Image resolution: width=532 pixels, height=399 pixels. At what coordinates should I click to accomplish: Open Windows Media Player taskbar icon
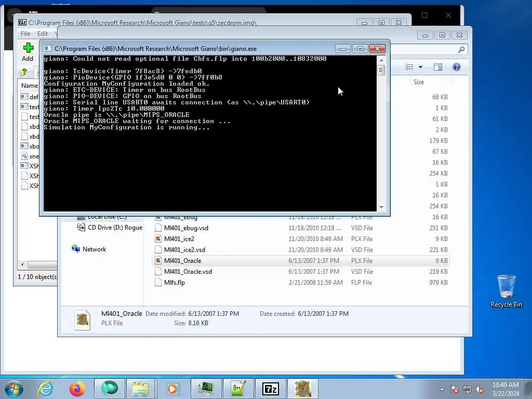coord(173,389)
